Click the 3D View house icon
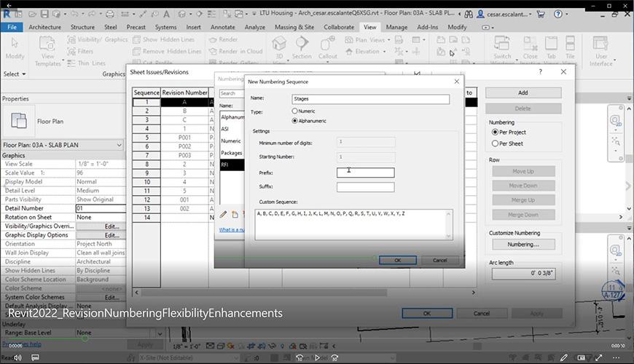634x364 pixels. pyautogui.click(x=279, y=44)
